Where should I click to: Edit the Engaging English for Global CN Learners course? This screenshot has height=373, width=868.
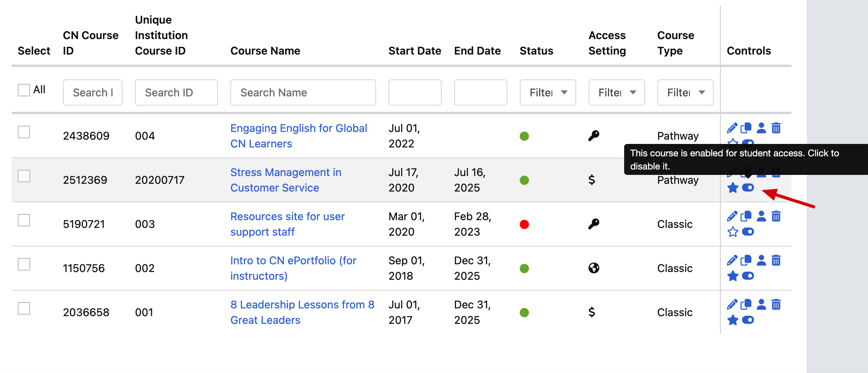pyautogui.click(x=732, y=128)
